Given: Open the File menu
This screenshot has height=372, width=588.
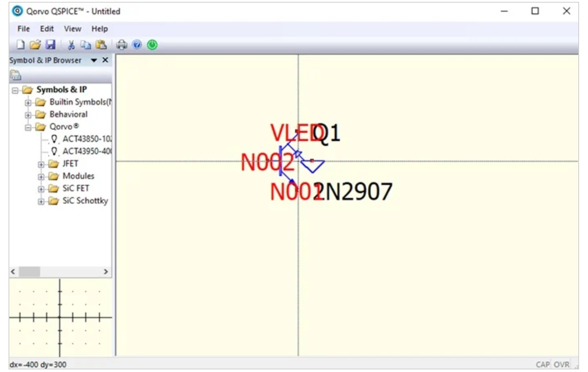Looking at the screenshot, I should point(23,29).
